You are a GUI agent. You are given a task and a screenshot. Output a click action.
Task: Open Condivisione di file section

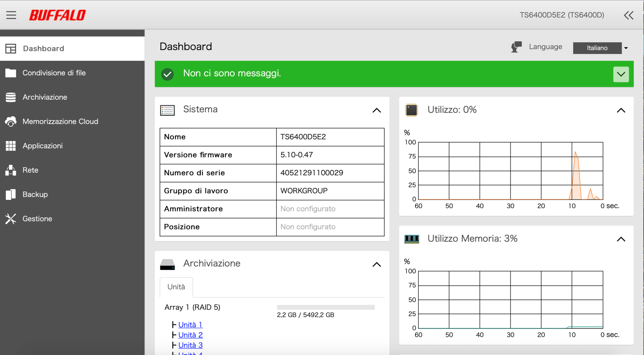click(72, 73)
